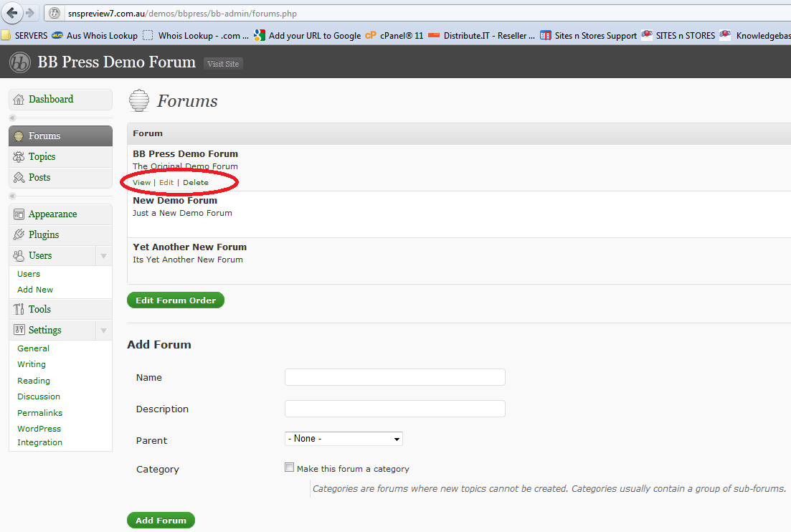The height and width of the screenshot is (532, 791).
Task: Collapse the Settings submenu arrow
Action: pos(103,331)
